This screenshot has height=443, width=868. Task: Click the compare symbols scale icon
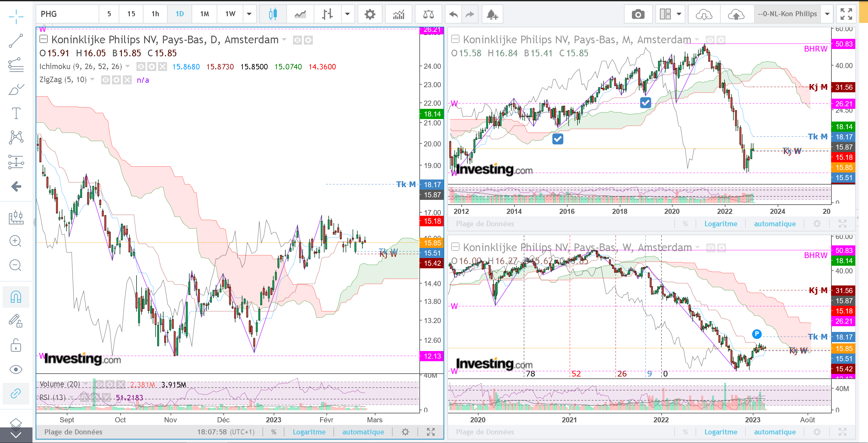tap(428, 14)
